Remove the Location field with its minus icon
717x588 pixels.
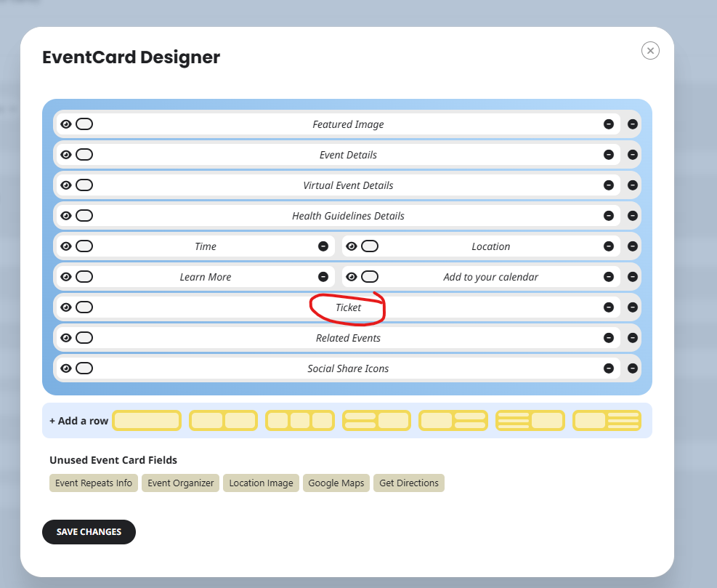click(609, 246)
